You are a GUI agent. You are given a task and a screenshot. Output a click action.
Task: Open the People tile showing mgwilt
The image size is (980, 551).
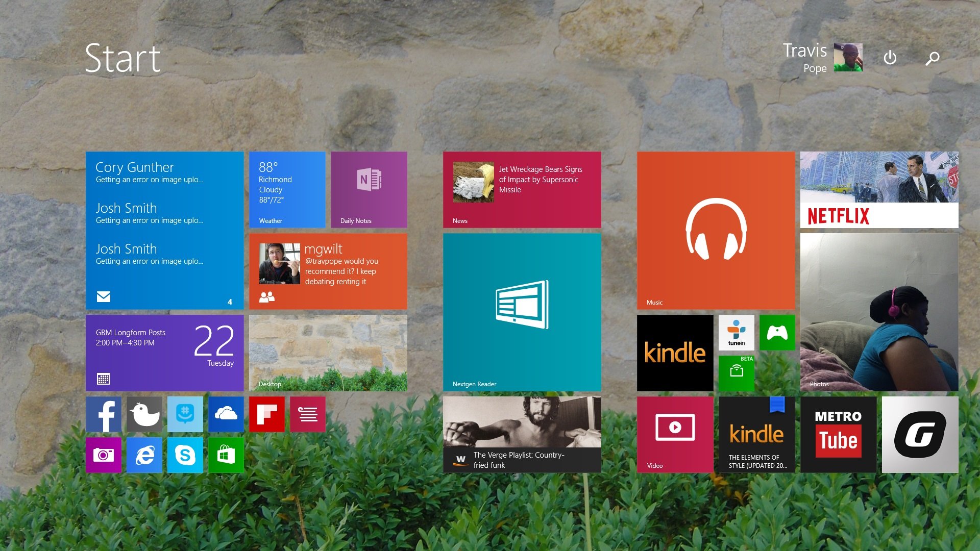tap(328, 271)
